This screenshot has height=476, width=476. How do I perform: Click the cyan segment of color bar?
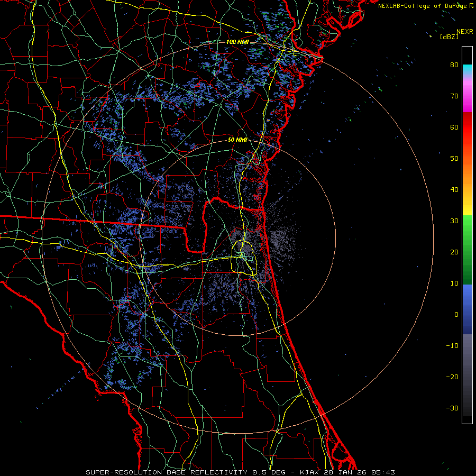467,70
